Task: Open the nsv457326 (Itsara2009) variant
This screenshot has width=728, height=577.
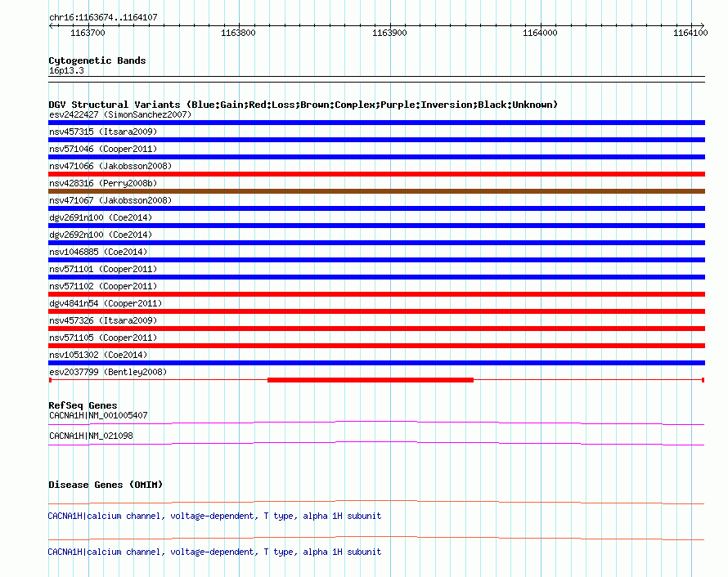Action: pyautogui.click(x=103, y=320)
